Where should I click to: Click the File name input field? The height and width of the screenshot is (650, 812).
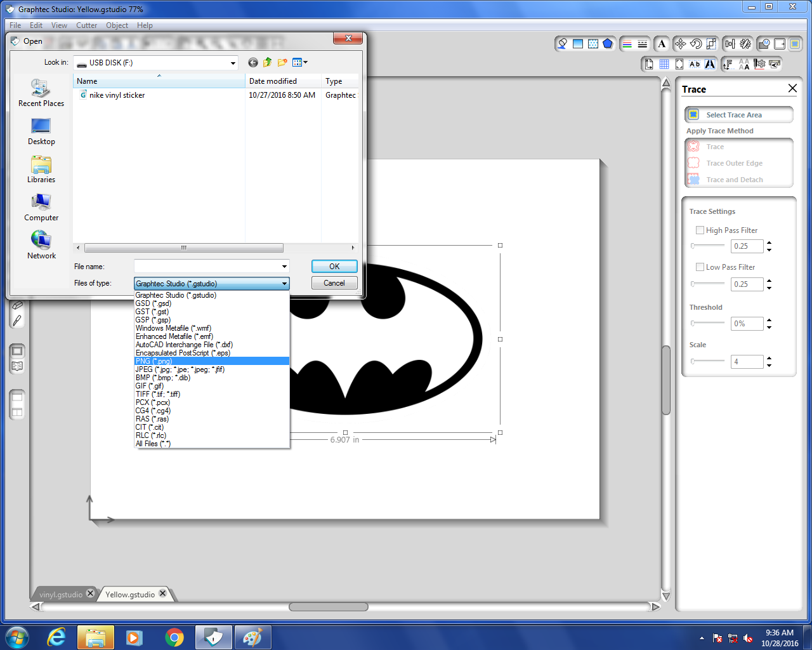tap(207, 267)
